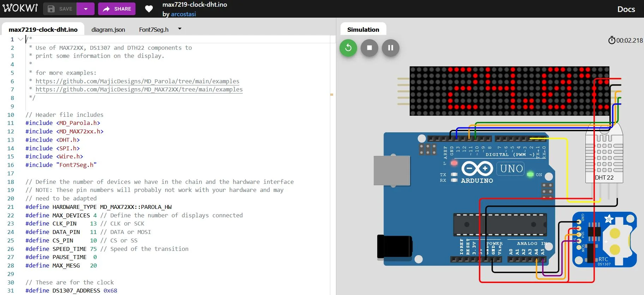Screen dimensions: 644x295
Task: Select the LED dot matrix display
Action: coord(509,91)
